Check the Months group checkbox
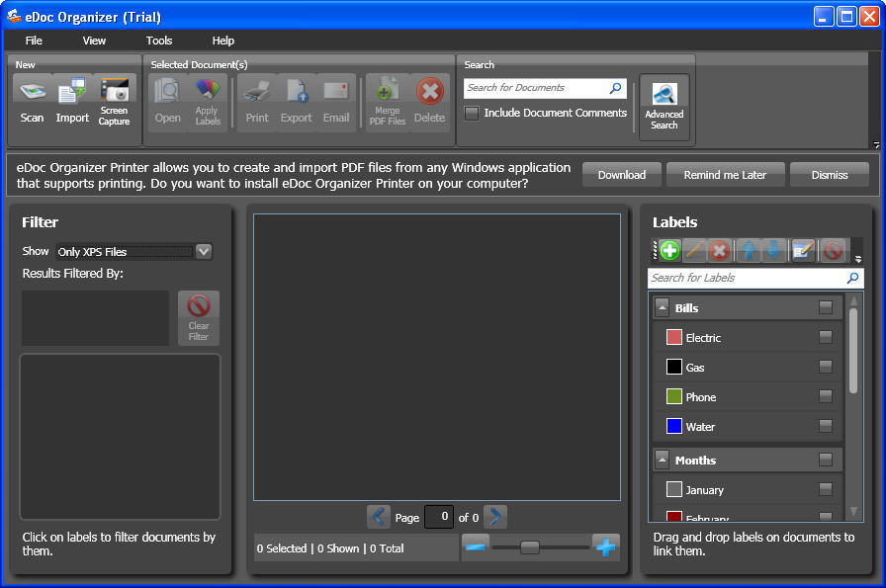 825,460
